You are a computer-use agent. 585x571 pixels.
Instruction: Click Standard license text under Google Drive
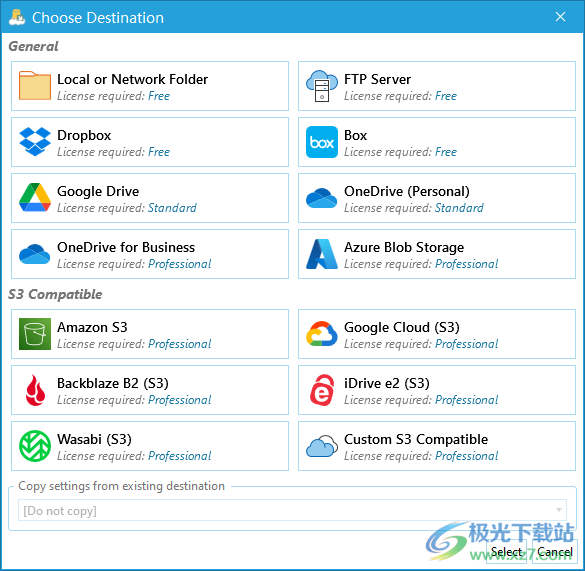point(172,208)
